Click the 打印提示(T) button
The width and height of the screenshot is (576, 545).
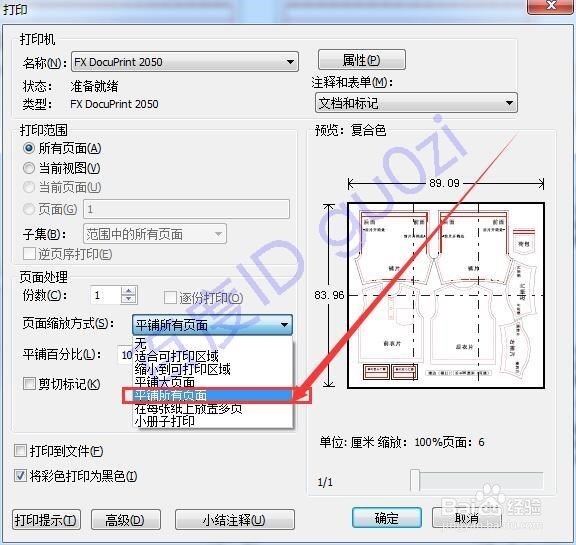46,520
